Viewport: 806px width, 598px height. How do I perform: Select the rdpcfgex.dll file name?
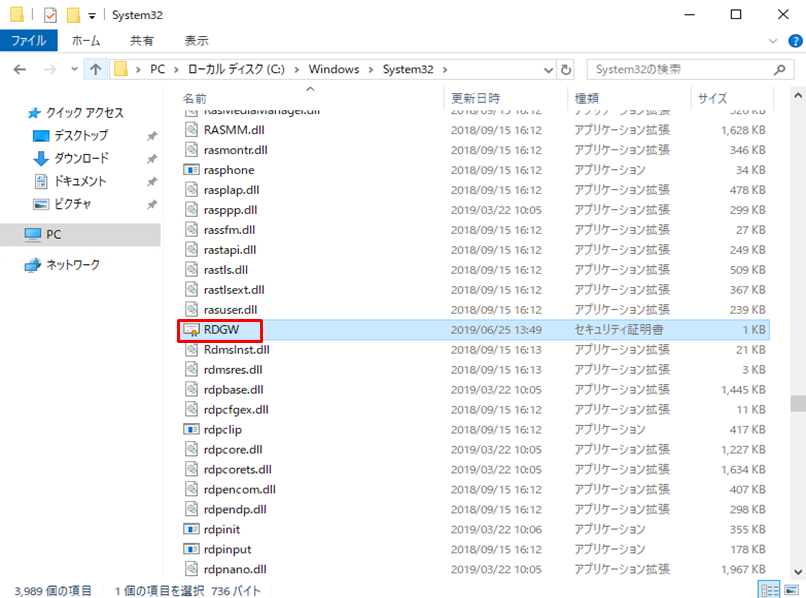coord(236,410)
